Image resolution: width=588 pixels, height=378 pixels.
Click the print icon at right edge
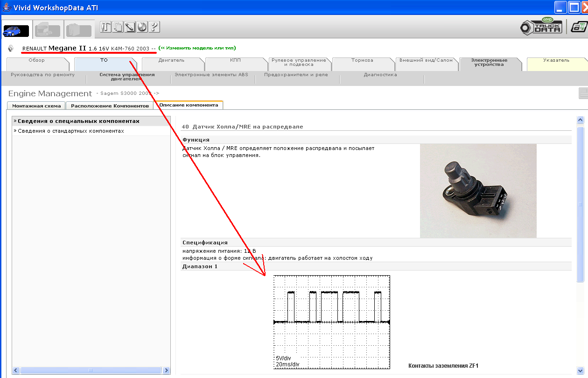(x=583, y=93)
